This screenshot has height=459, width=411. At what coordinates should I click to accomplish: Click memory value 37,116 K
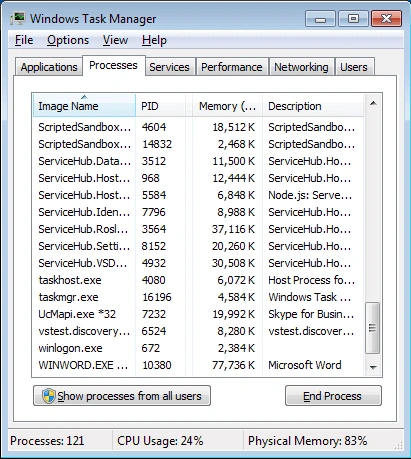pyautogui.click(x=233, y=229)
